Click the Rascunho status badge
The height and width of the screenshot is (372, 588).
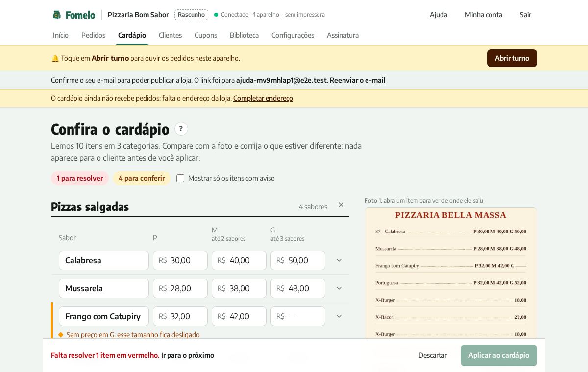coord(191,15)
